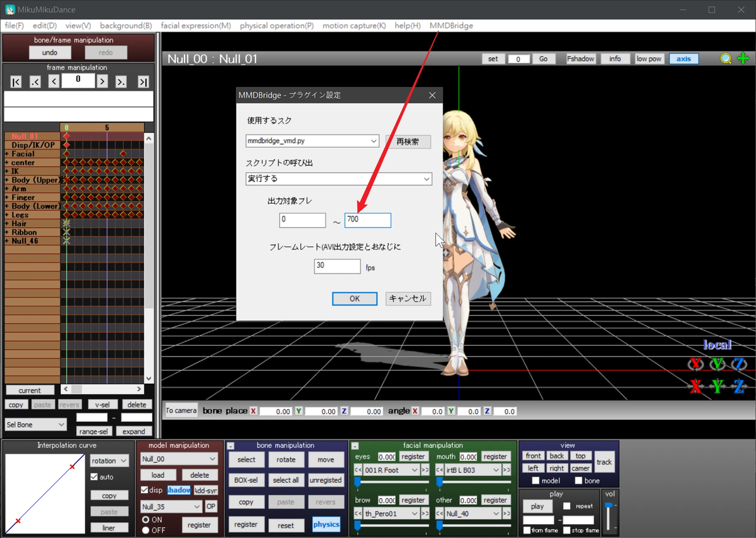Click the local Z move axis icon
The width and height of the screenshot is (756, 538).
[739, 386]
